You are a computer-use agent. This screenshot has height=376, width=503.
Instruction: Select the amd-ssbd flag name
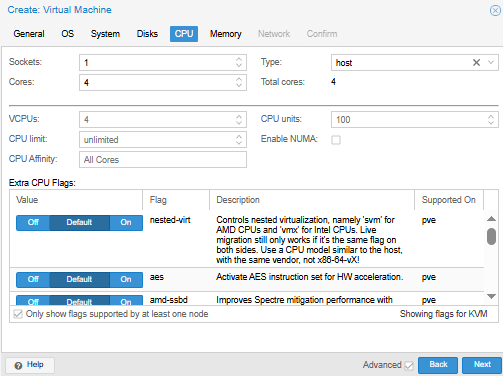pos(169,300)
